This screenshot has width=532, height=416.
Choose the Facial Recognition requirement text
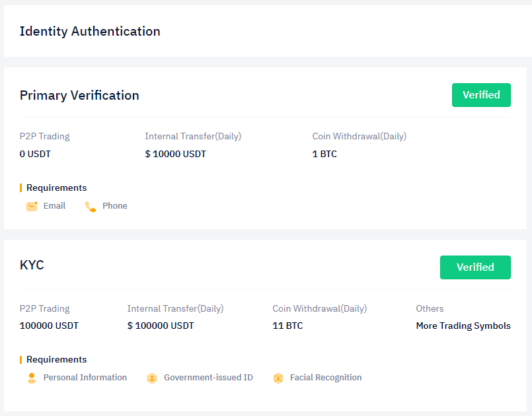[326, 378]
